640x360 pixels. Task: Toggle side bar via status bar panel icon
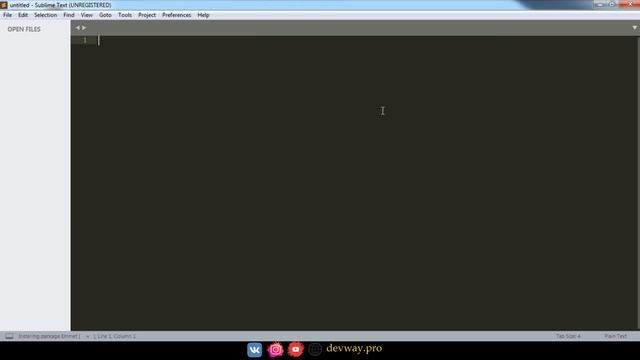pos(9,336)
